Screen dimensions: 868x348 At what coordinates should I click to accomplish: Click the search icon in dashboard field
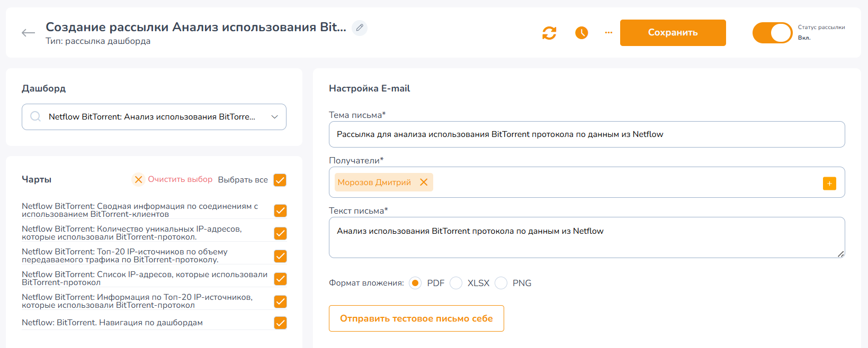click(x=35, y=116)
